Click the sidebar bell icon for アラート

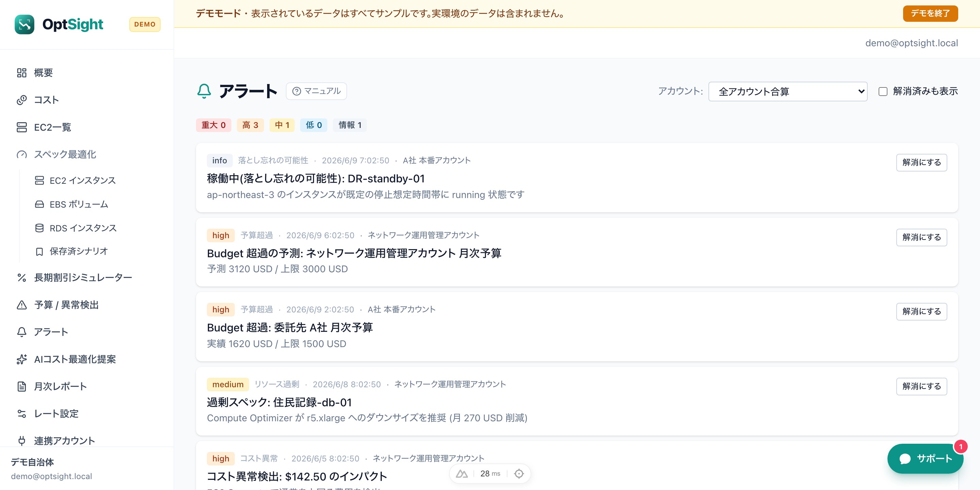point(22,332)
